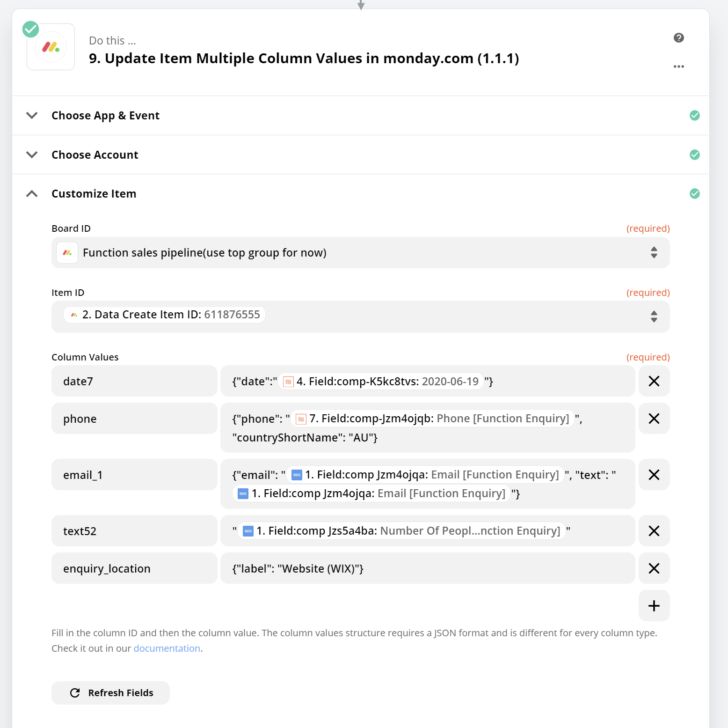
Task: Select the Field:comp-K5kc8tvs date pill
Action: (381, 382)
